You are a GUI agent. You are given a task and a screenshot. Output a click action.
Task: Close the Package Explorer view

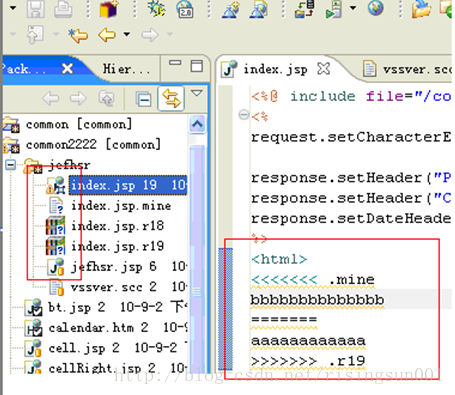[68, 69]
